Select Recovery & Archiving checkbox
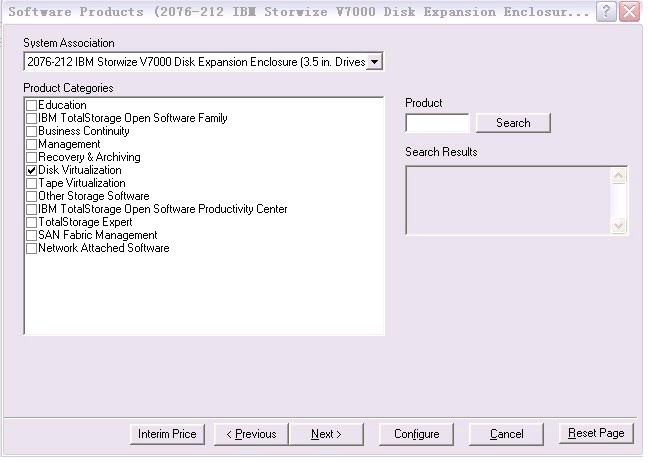Image resolution: width=649 pixels, height=462 pixels. pyautogui.click(x=31, y=157)
